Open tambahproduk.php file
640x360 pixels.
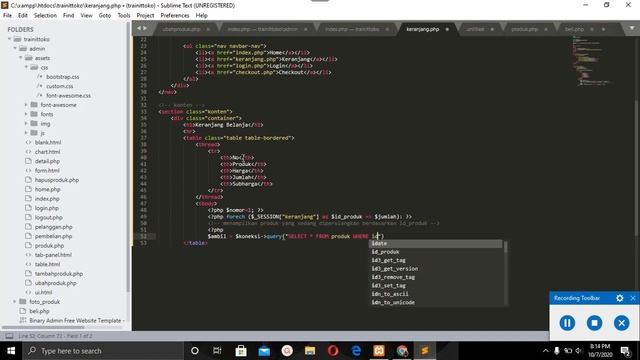point(59,273)
